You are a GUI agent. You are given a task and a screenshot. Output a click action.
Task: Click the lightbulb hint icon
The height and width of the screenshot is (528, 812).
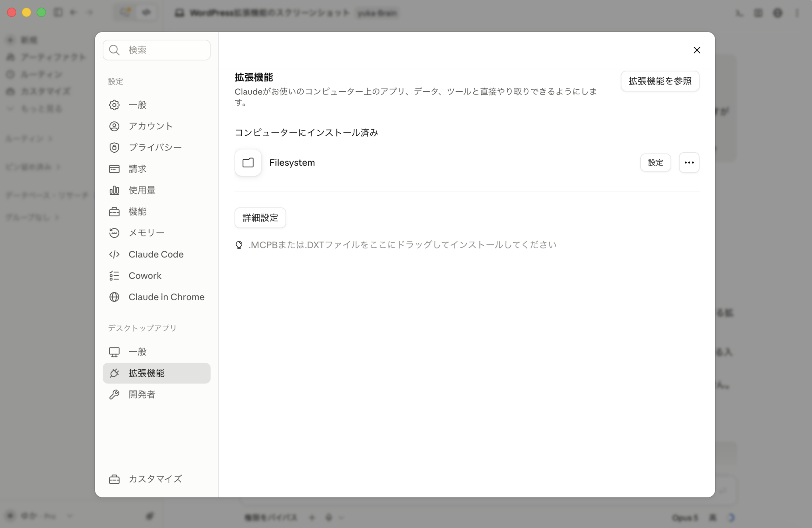[239, 245]
